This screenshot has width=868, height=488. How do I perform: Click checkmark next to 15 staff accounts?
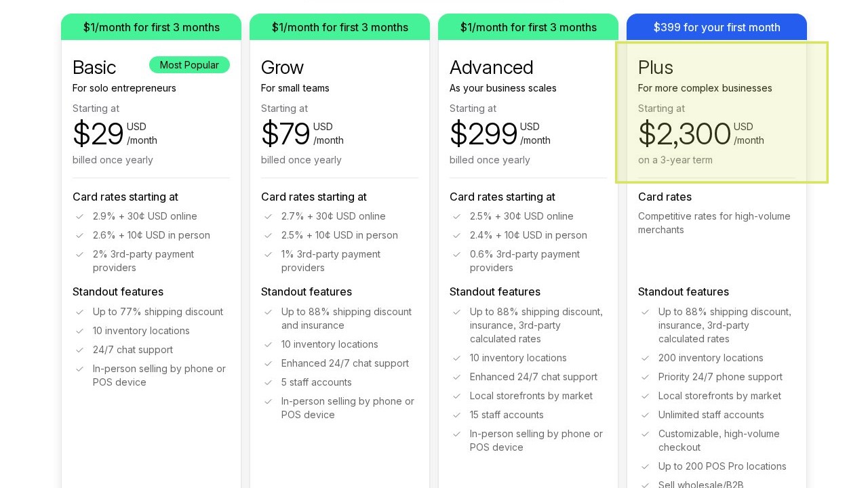456,415
